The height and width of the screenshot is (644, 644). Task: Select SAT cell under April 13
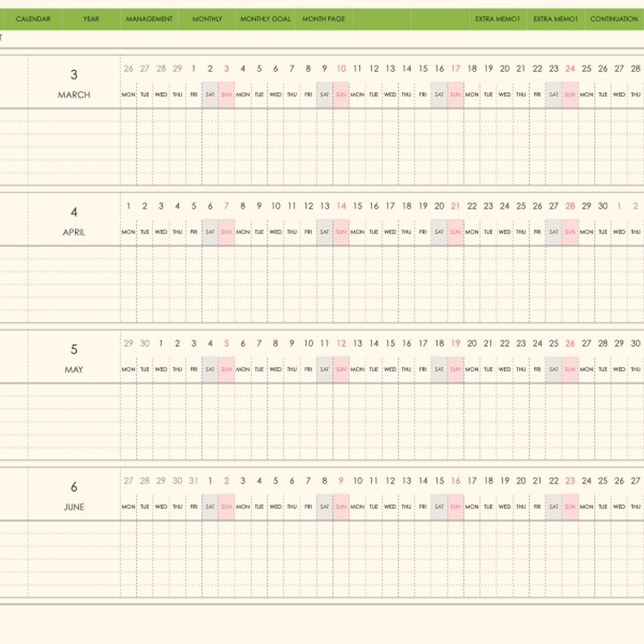[325, 232]
